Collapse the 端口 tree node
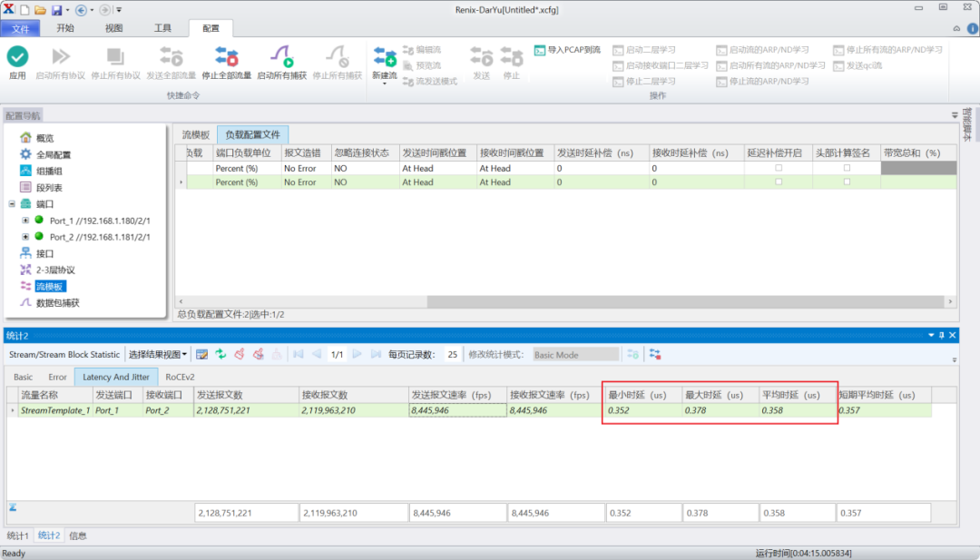 point(12,204)
